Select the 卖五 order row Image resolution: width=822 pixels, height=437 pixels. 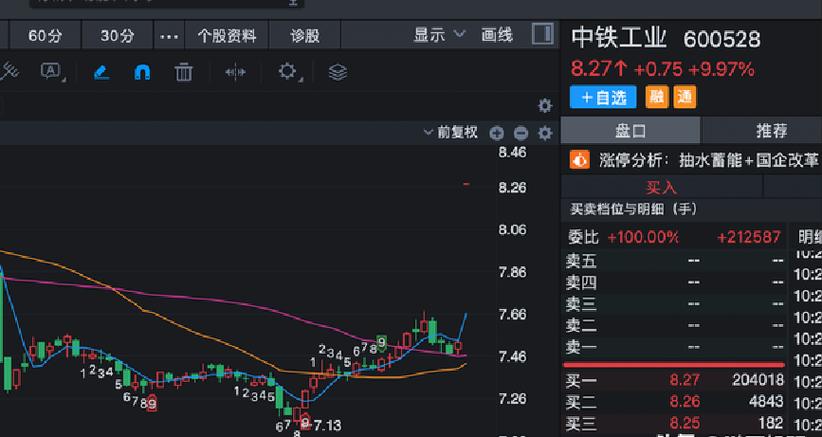(675, 260)
